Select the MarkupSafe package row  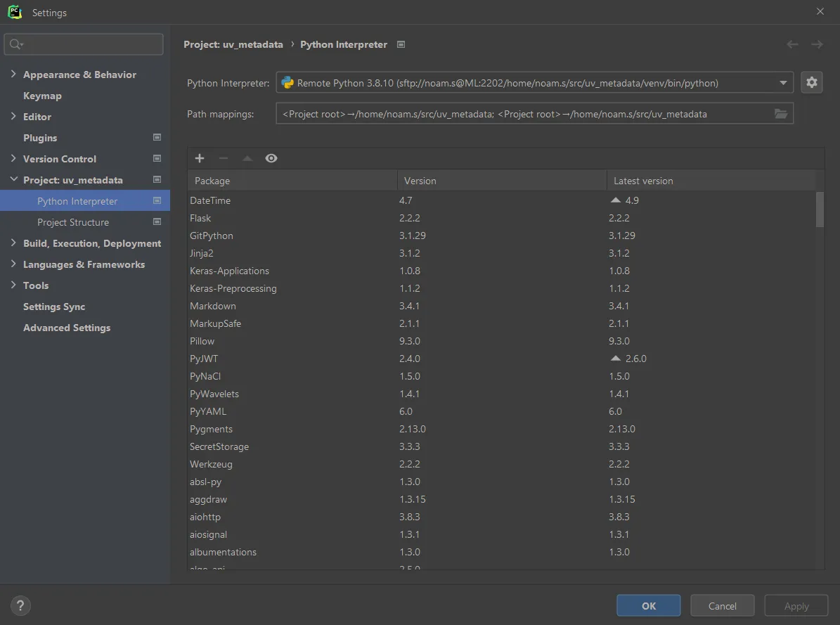501,323
